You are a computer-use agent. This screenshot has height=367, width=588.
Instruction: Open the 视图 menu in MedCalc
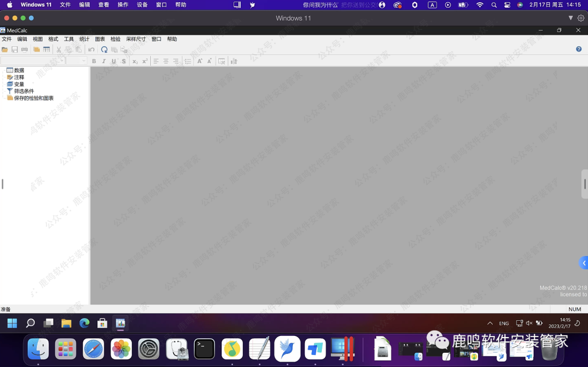coord(38,39)
